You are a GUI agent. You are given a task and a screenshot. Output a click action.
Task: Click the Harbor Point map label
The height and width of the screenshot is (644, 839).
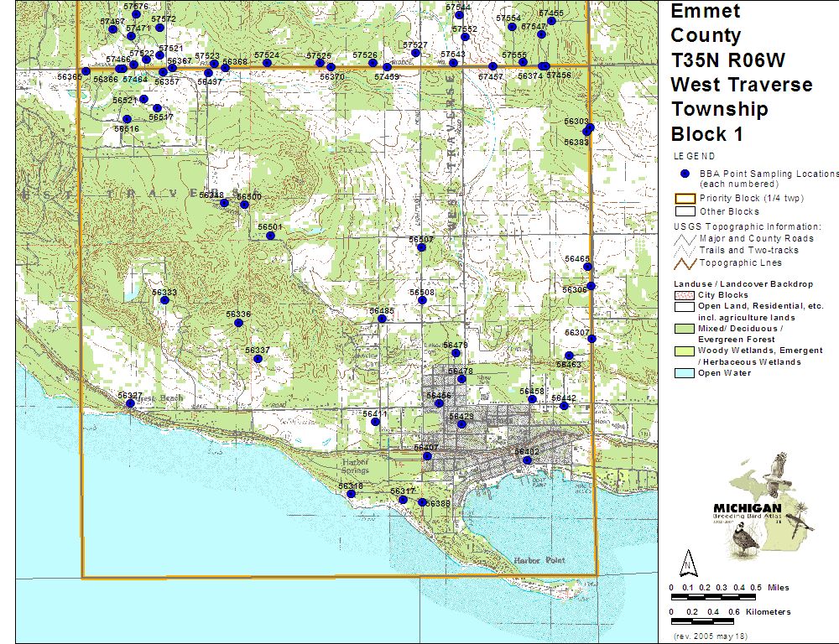pyautogui.click(x=538, y=560)
